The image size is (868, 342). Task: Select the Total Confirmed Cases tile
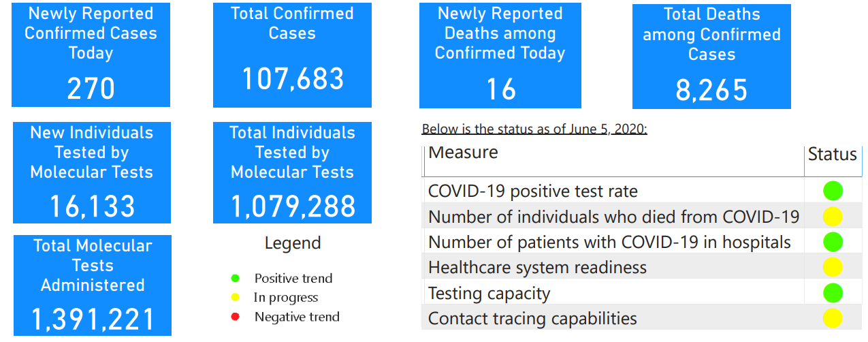(x=292, y=55)
